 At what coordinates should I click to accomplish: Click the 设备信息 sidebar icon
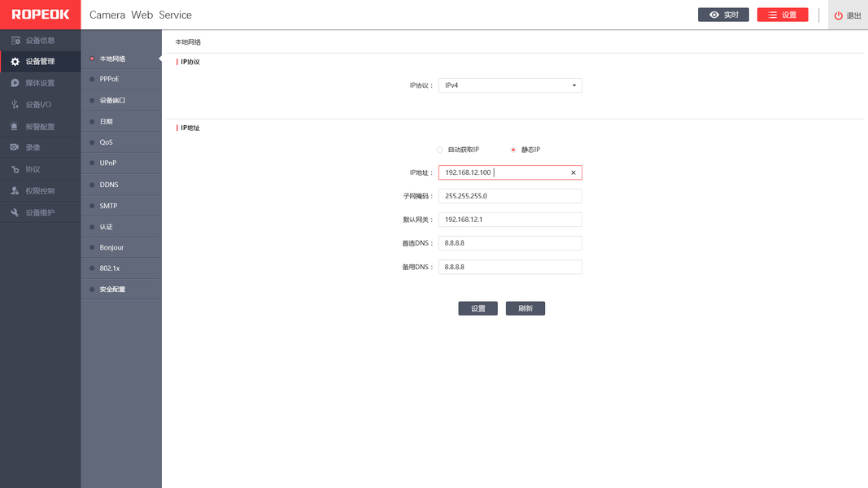[15, 41]
